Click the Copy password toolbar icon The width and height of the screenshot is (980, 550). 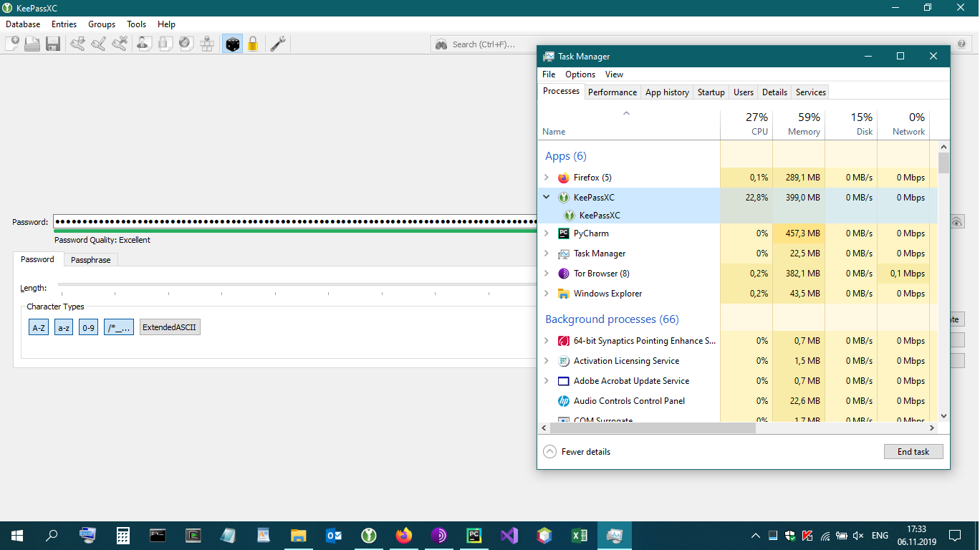[165, 44]
